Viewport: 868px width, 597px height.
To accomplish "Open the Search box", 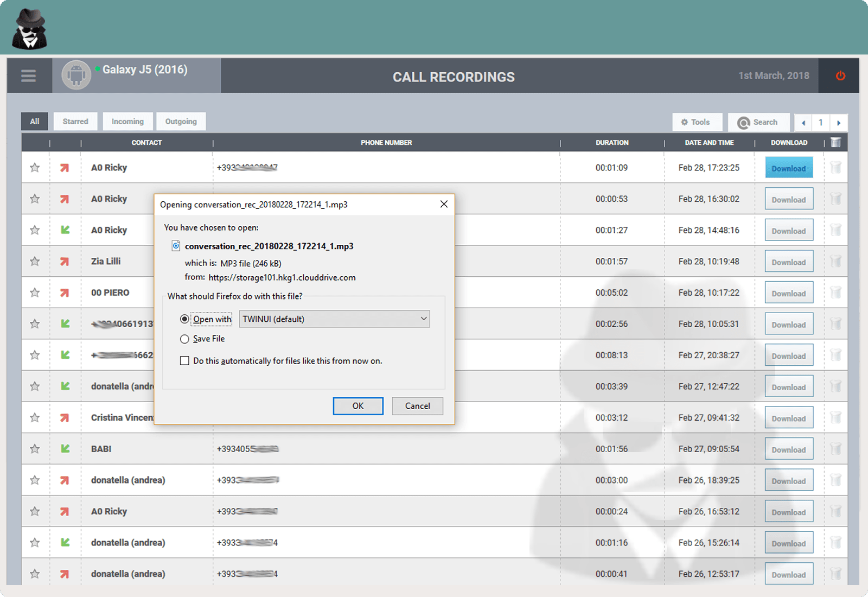I will pyautogui.click(x=758, y=122).
